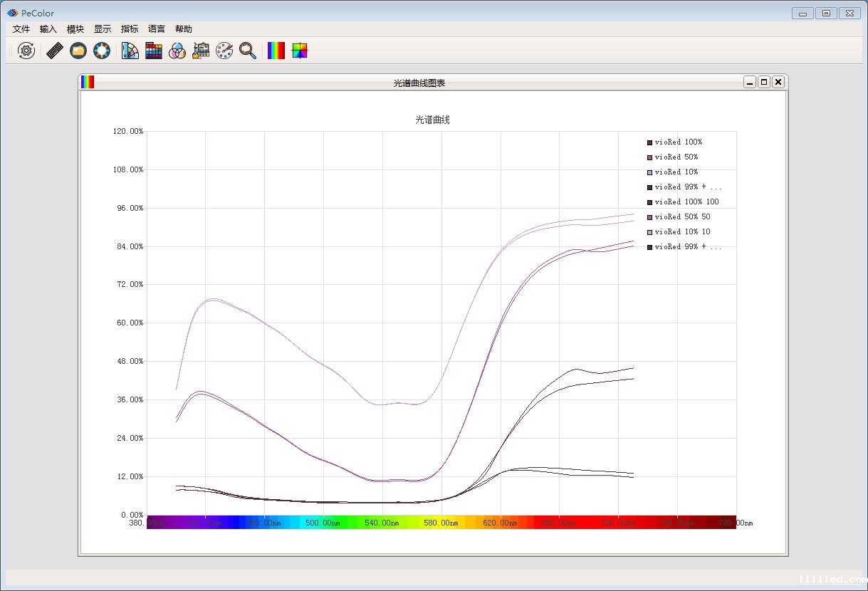Maximize the 光谱曲线图表 chart sub-window
868x591 pixels.
764,82
